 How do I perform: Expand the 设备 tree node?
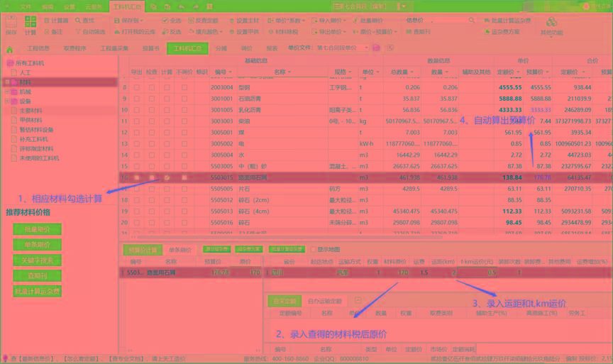6,101
